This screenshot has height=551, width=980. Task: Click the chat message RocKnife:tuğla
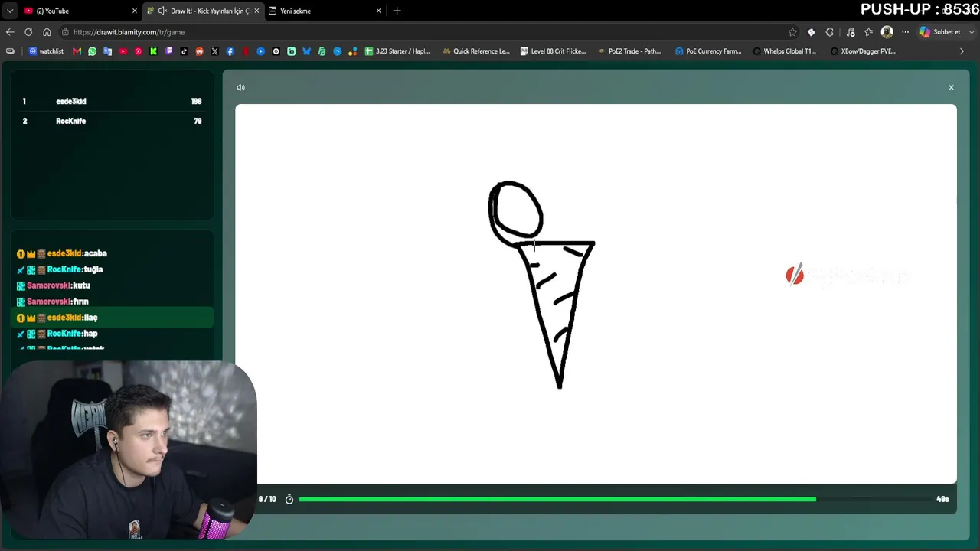(112, 269)
